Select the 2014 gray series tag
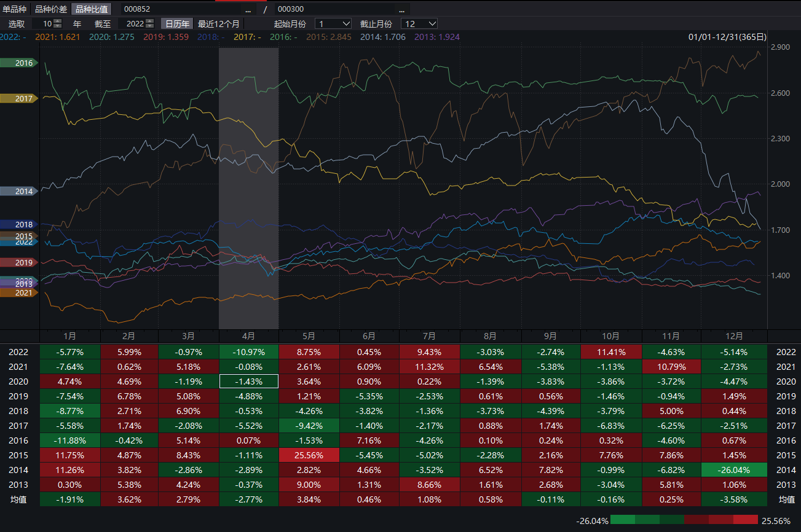 [18, 192]
